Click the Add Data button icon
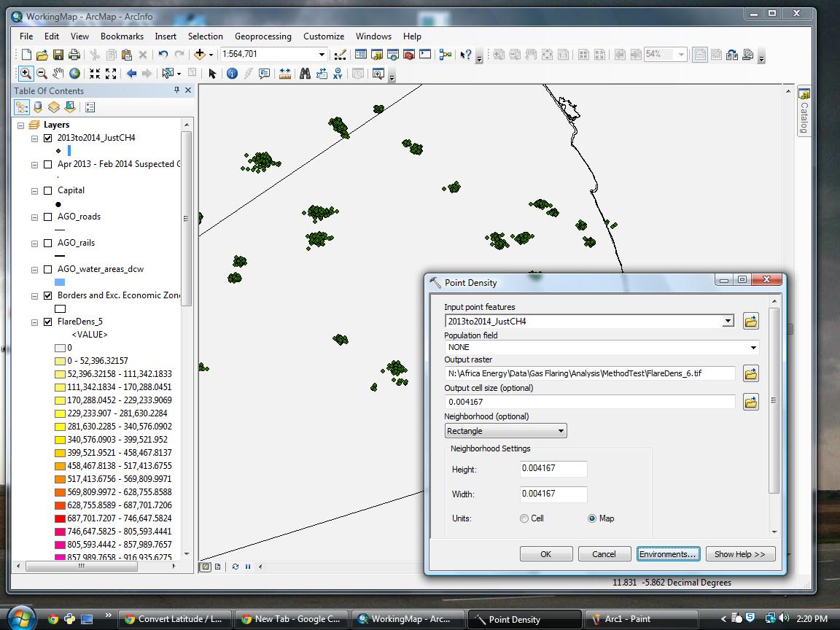 (199, 55)
